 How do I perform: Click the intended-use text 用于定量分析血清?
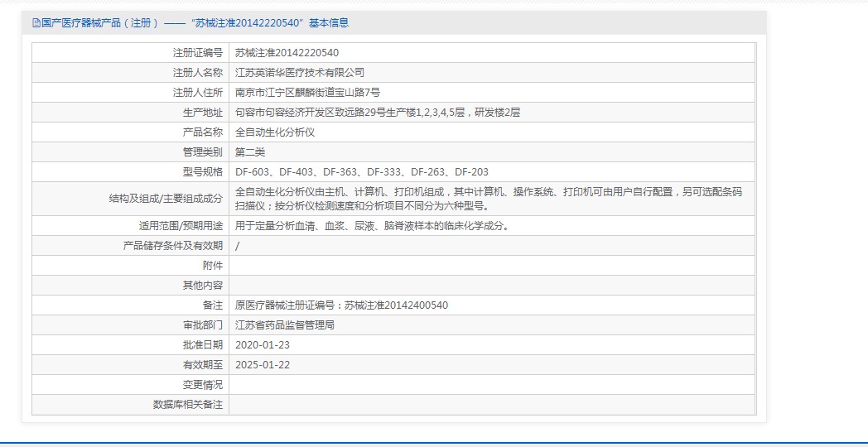point(372,226)
